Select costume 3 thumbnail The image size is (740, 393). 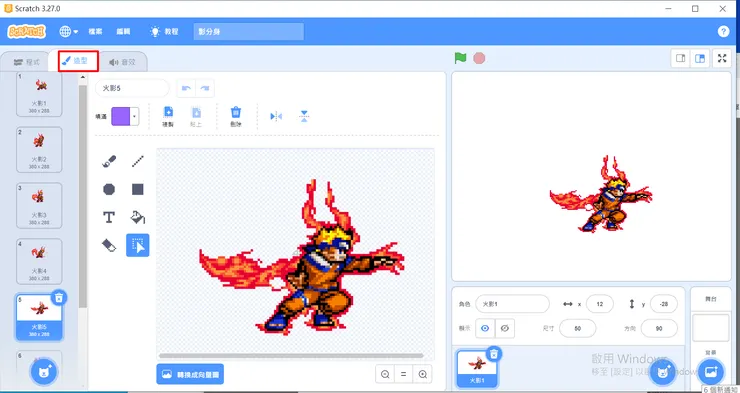point(39,206)
